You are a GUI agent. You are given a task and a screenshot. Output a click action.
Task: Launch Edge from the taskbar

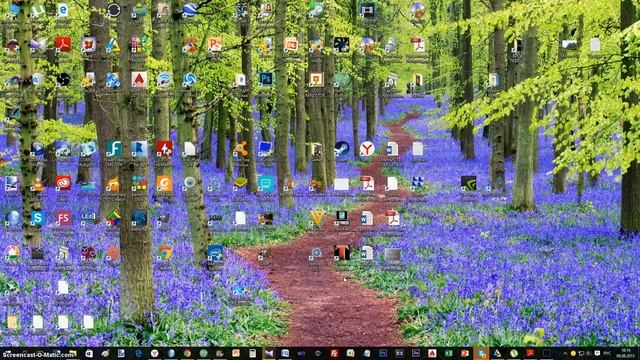[x=138, y=353]
